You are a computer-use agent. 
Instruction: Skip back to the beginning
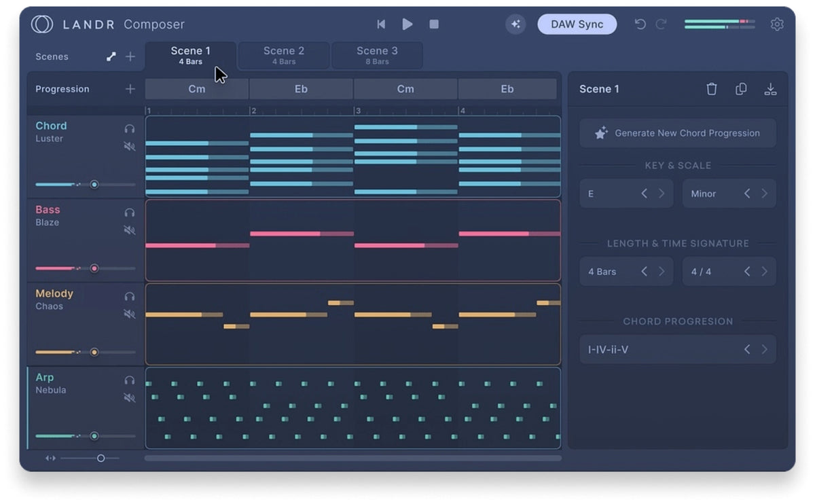tap(381, 24)
